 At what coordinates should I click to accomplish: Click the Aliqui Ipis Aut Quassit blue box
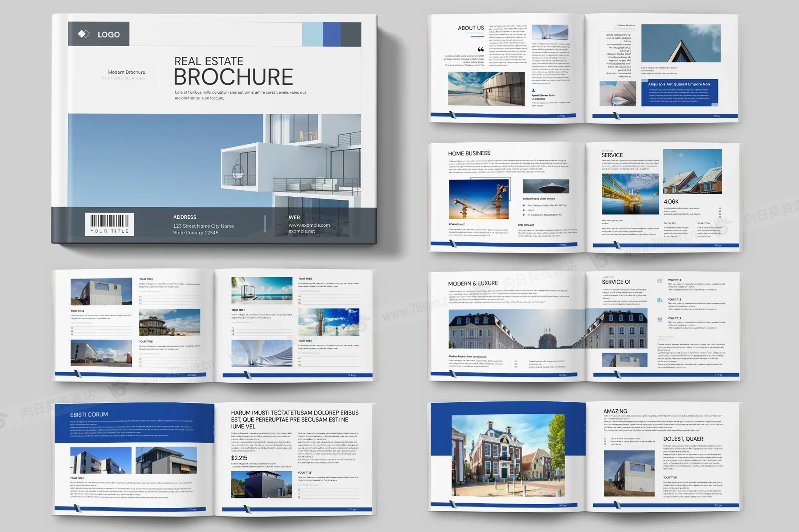pyautogui.click(x=679, y=92)
